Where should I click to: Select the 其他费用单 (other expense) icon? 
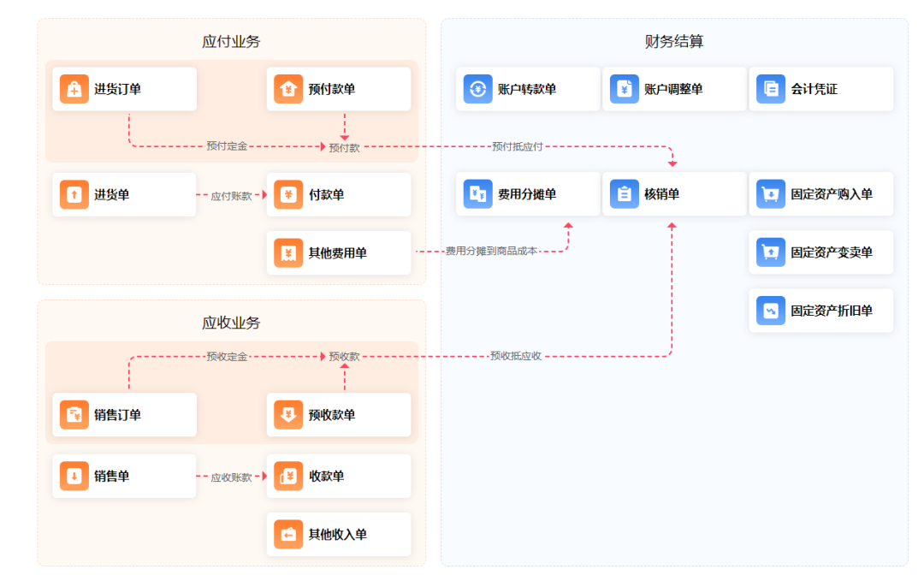(288, 252)
